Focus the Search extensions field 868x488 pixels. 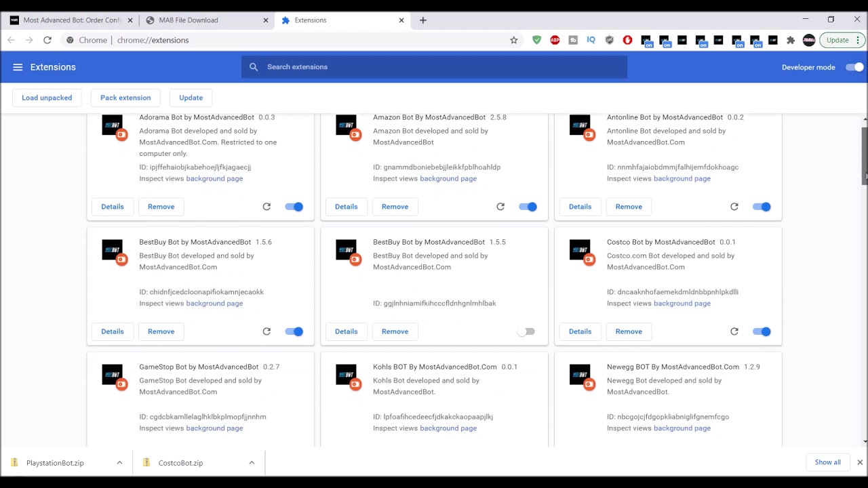pyautogui.click(x=434, y=67)
